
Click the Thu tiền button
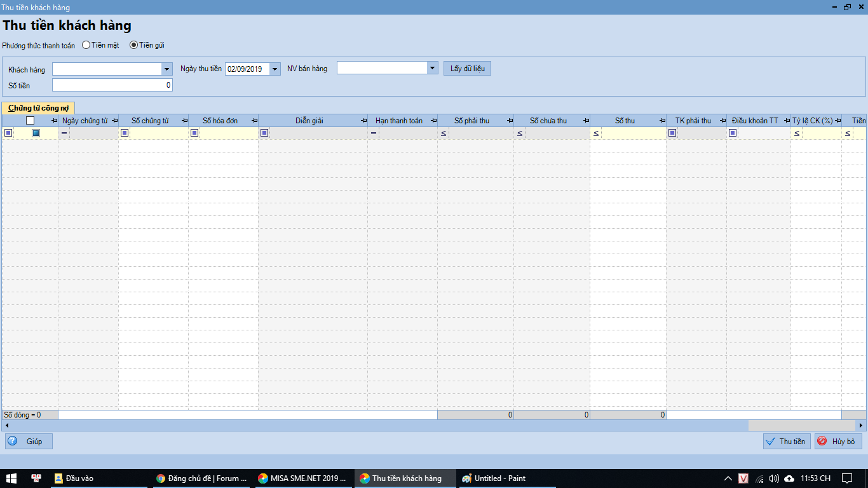coord(786,441)
